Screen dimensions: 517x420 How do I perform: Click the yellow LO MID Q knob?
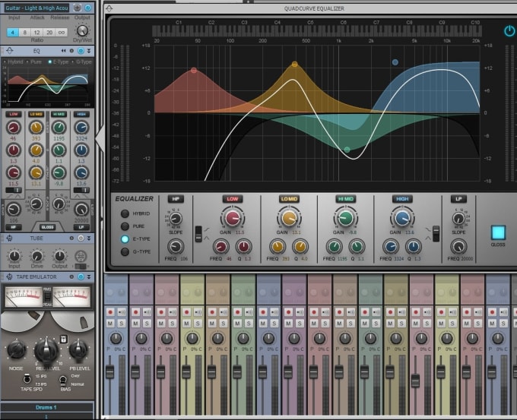(x=300, y=246)
